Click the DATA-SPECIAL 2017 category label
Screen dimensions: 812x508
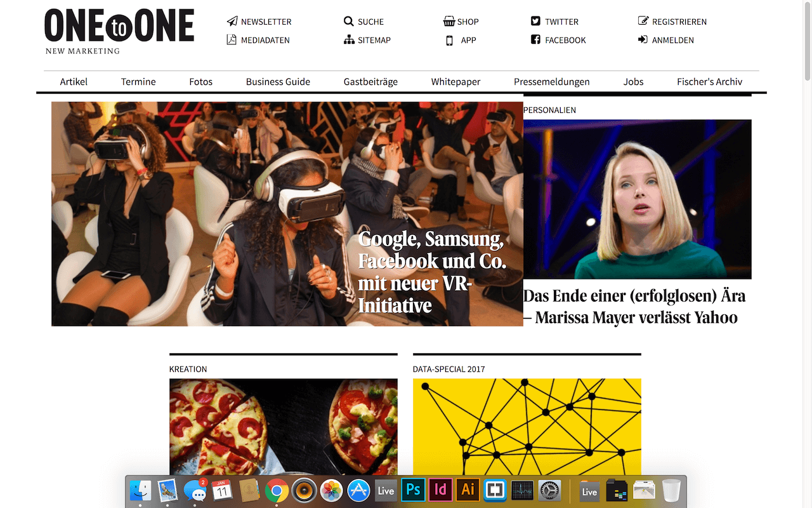[448, 369]
